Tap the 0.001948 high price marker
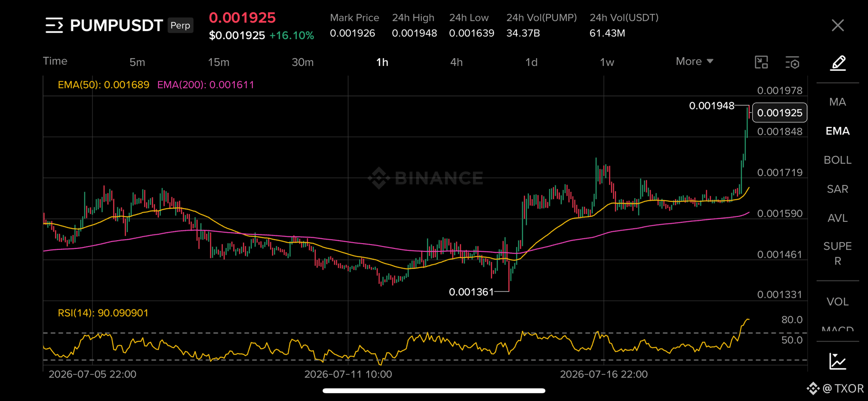This screenshot has height=401, width=868. (712, 106)
